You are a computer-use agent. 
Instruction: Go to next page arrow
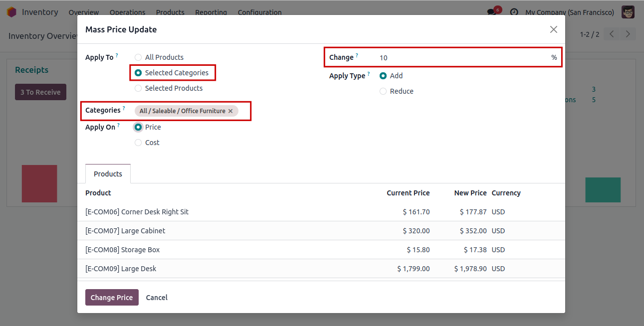[628, 34]
